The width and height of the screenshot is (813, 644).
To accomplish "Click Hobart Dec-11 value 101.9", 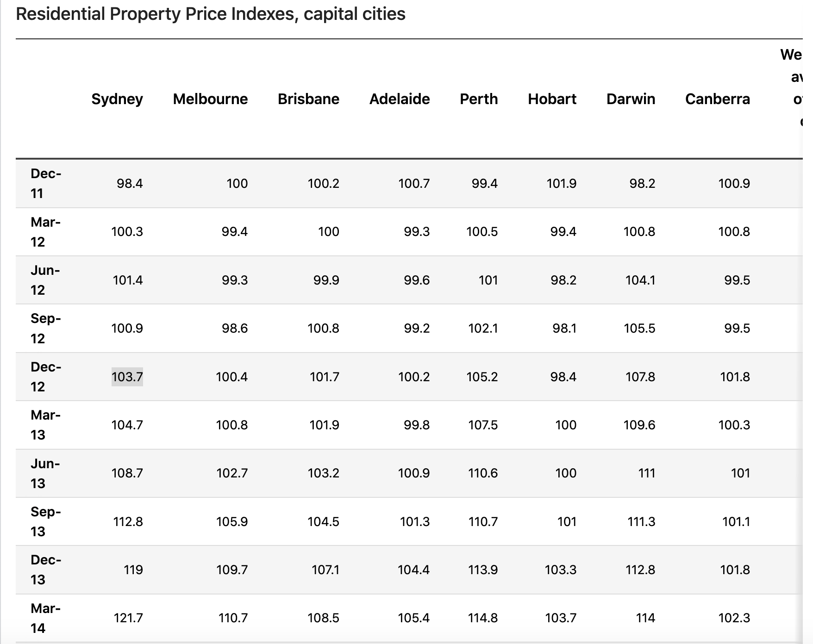I will [x=562, y=184].
